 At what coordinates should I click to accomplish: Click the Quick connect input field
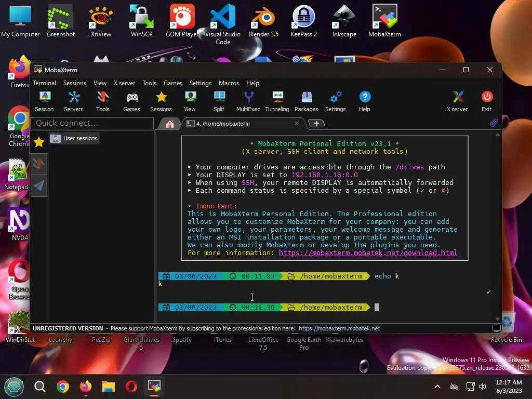(92, 123)
